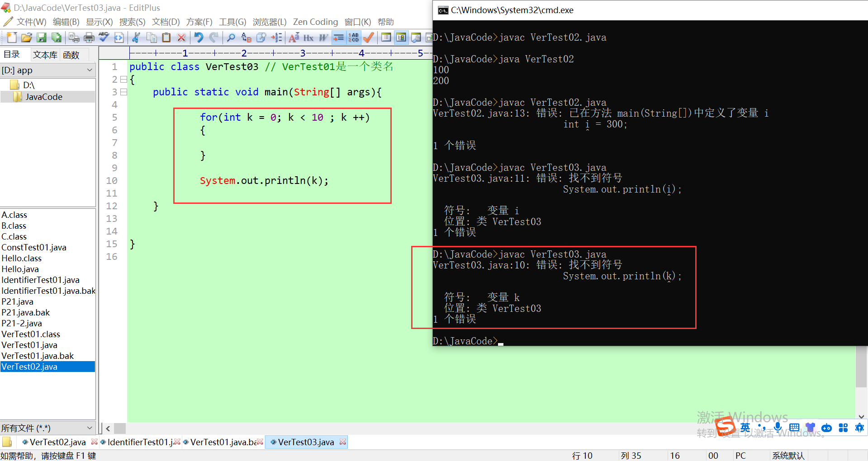Click the Find in Files icon
Viewport: 868px width, 461px height.
tap(261, 38)
